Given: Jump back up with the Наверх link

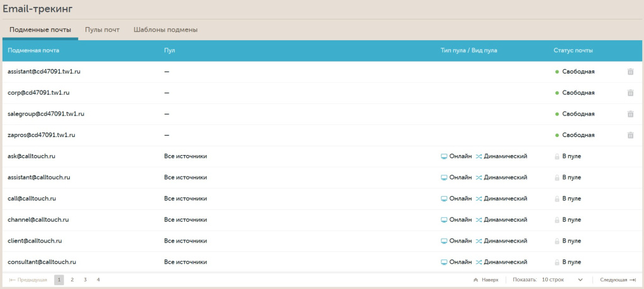Looking at the screenshot, I should [x=486, y=280].
